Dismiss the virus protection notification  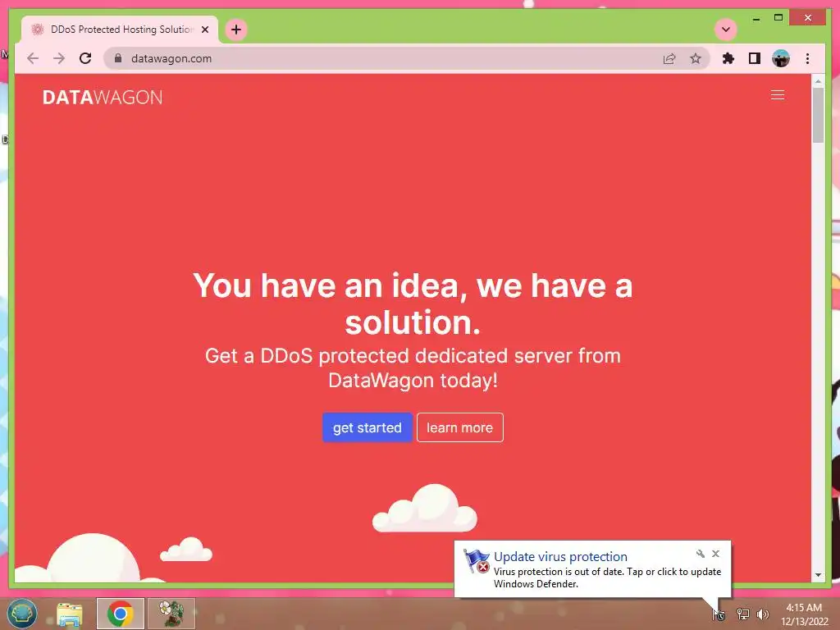[x=715, y=554]
